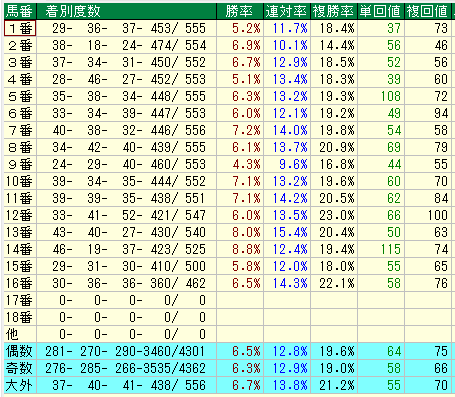Select the 7番 row label

tap(20, 130)
